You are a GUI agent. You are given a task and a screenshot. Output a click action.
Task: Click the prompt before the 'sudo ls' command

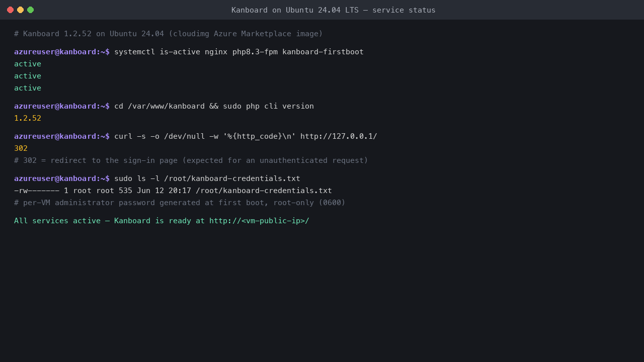tap(62, 178)
